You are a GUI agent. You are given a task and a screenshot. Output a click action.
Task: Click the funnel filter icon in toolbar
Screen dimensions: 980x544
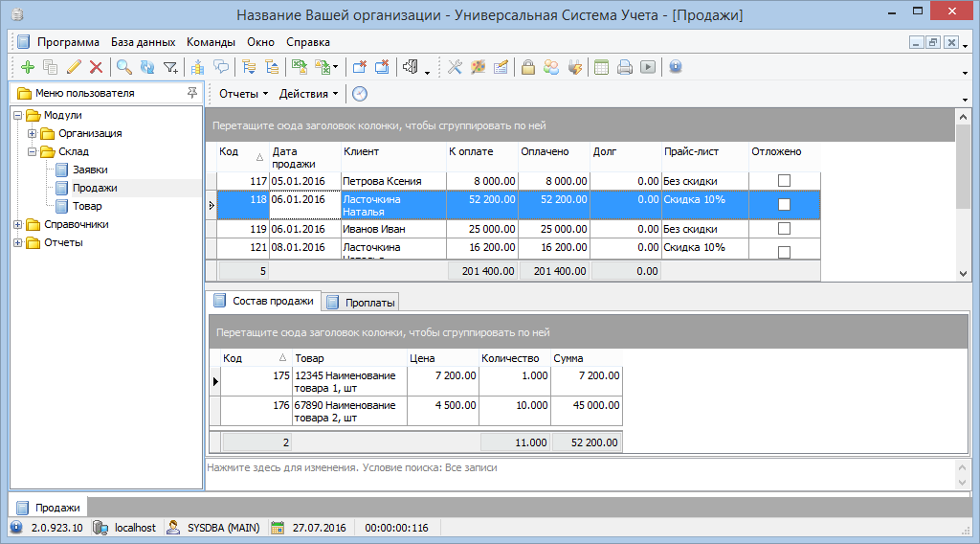[170, 67]
